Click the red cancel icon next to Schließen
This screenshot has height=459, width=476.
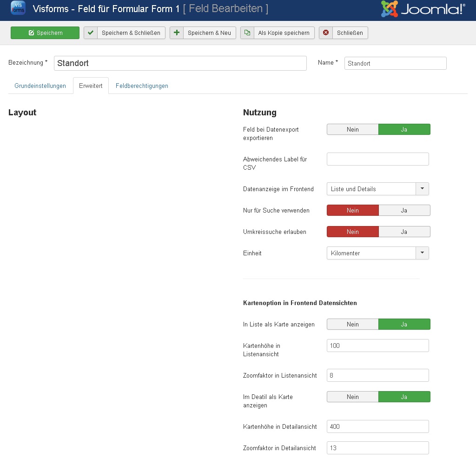325,33
